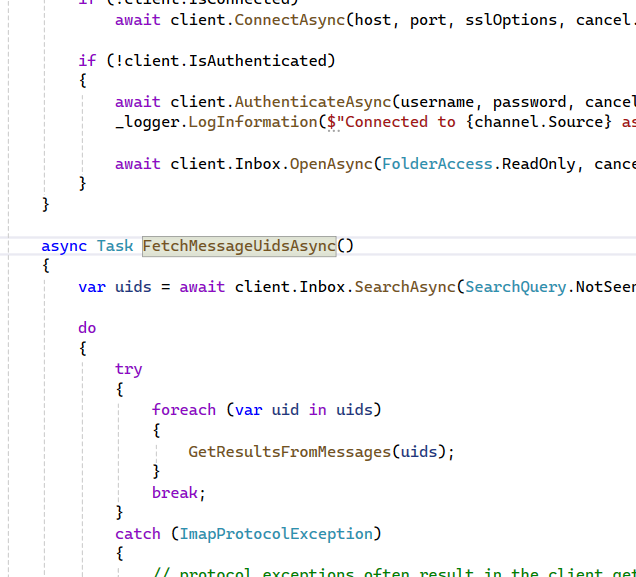Click the do keyword
The image size is (636, 577).
[x=88, y=328]
